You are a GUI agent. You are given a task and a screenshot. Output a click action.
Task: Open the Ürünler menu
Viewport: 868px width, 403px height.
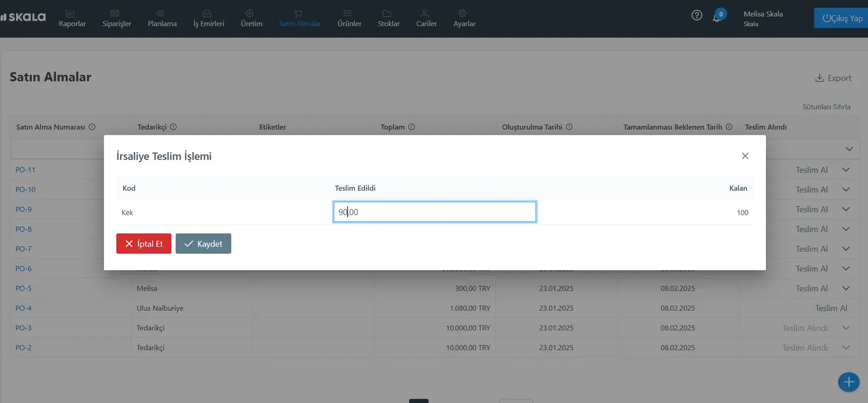(x=349, y=18)
